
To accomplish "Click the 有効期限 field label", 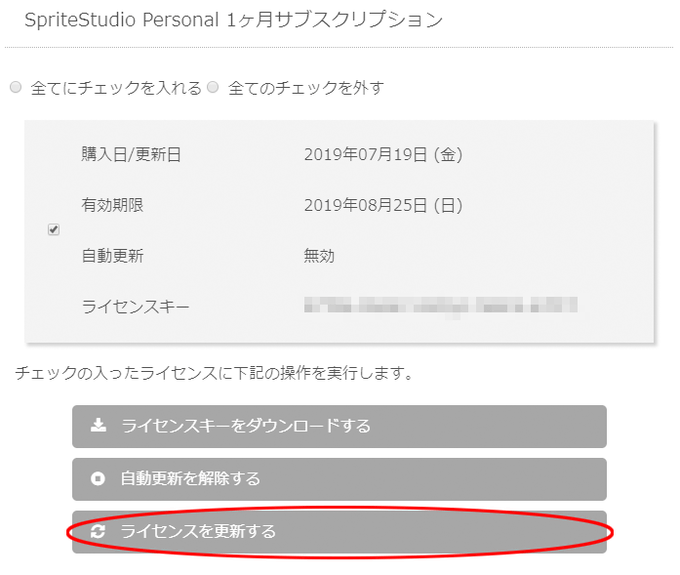I will coord(113,205).
